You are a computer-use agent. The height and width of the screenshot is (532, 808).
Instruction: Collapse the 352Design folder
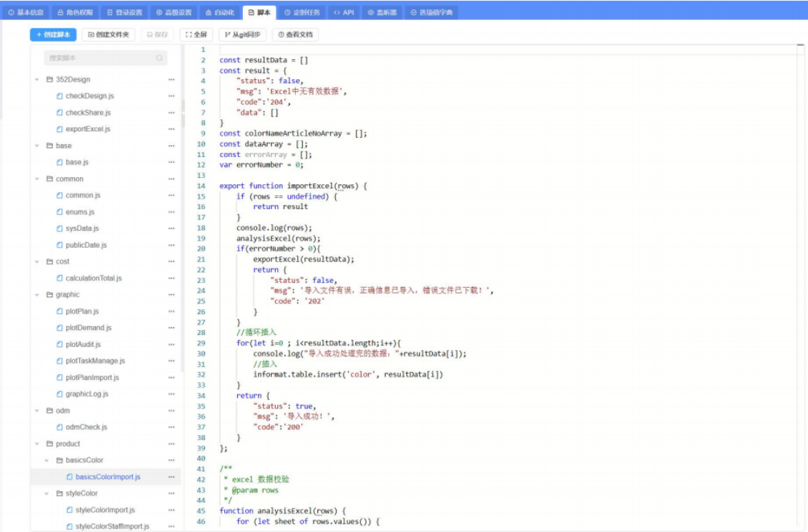tap(37, 80)
